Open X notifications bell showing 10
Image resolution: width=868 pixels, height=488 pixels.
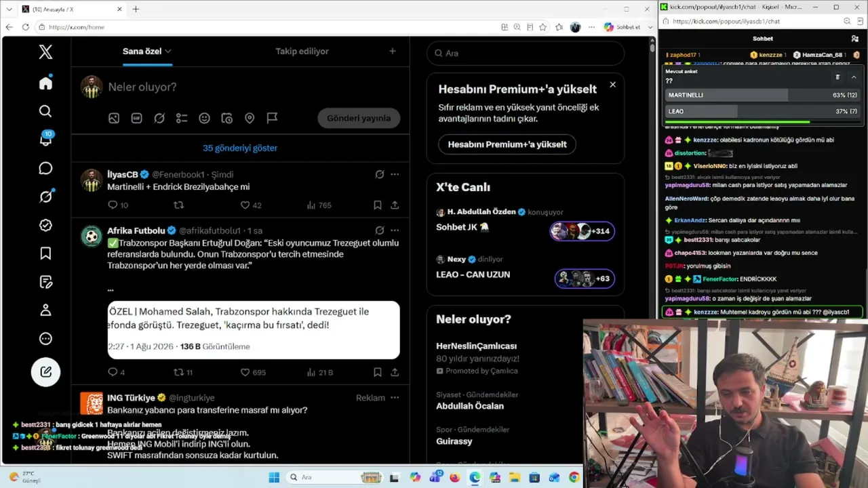(x=45, y=140)
